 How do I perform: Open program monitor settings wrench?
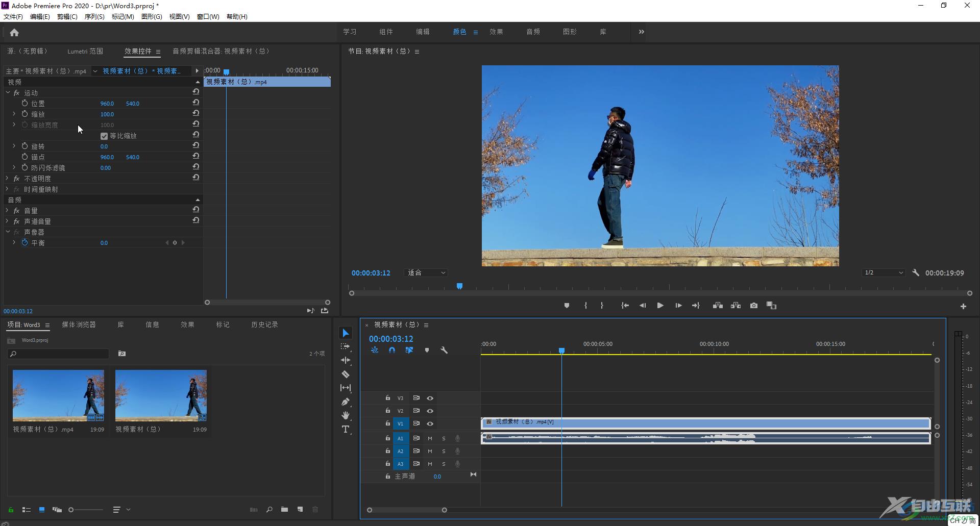(916, 273)
